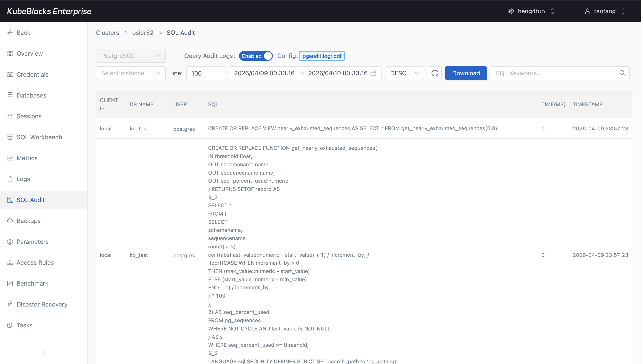Download the SQL audit logs
Image resolution: width=641 pixels, height=364 pixels.
tap(466, 73)
